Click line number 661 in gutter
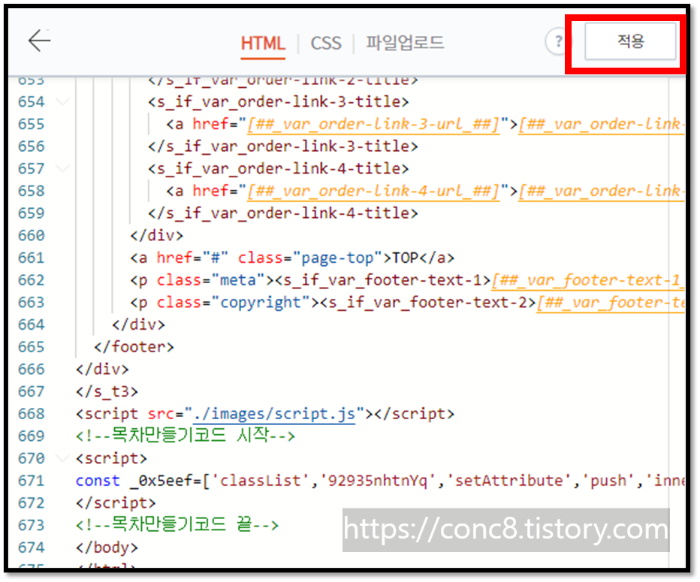Image resolution: width=700 pixels, height=582 pixels. (x=31, y=258)
